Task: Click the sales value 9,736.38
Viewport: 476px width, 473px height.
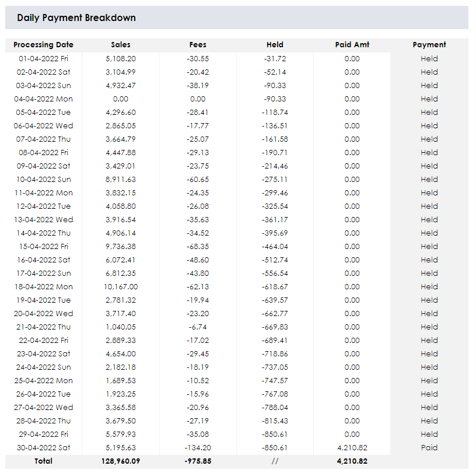Action: pos(121,246)
